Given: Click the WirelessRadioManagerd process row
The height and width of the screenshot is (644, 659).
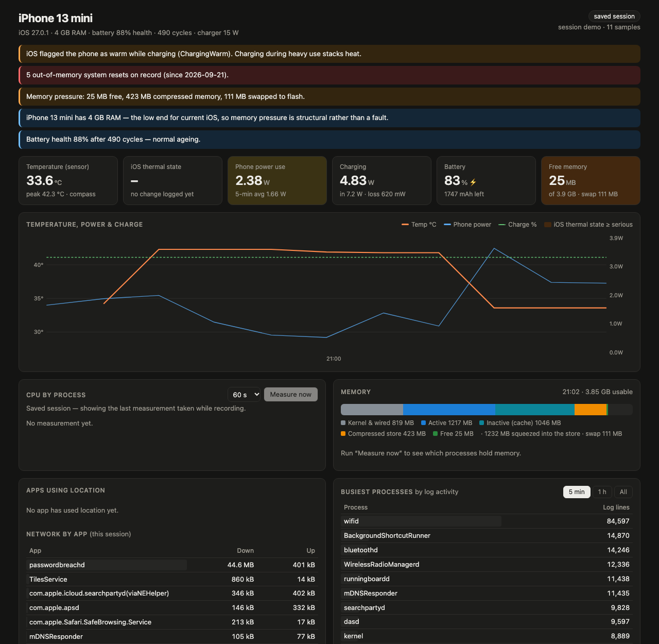Looking at the screenshot, I should [x=487, y=565].
